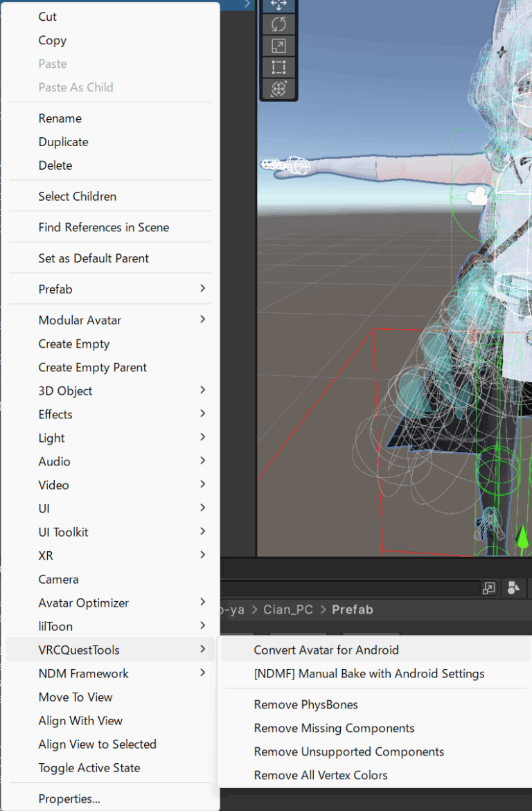
Task: Expand the Prefab submenu arrow
Action: point(202,289)
